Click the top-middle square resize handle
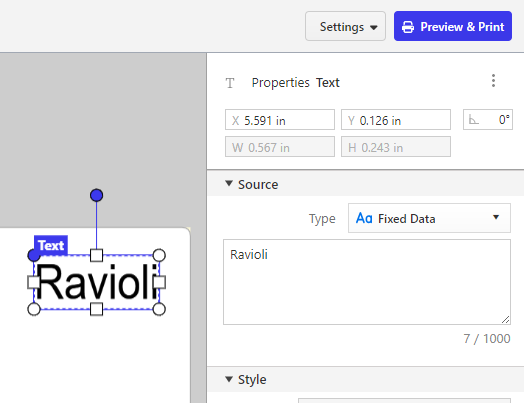Screen dimensions: 524x403 [97, 255]
